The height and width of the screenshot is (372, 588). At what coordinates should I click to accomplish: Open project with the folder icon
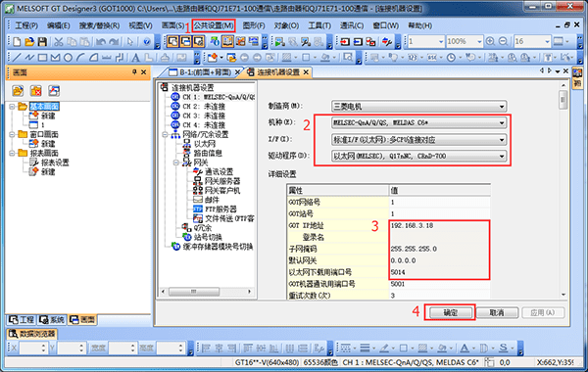point(29,41)
